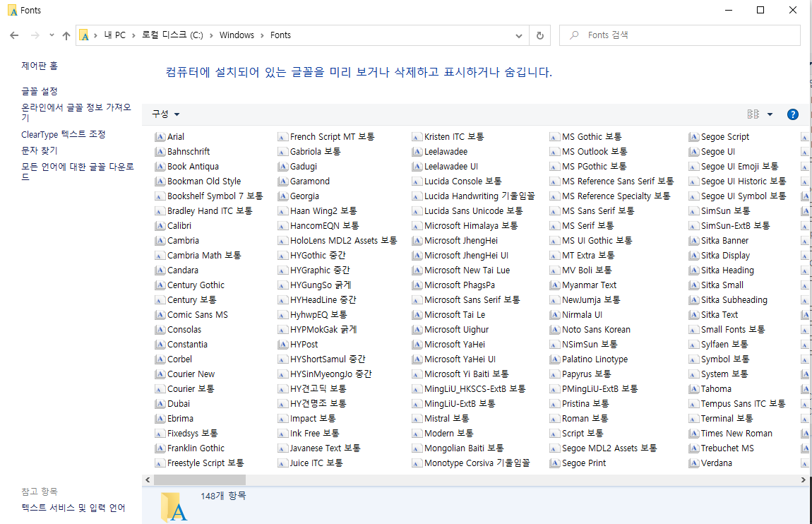Select the Tahoma font icon

click(694, 389)
